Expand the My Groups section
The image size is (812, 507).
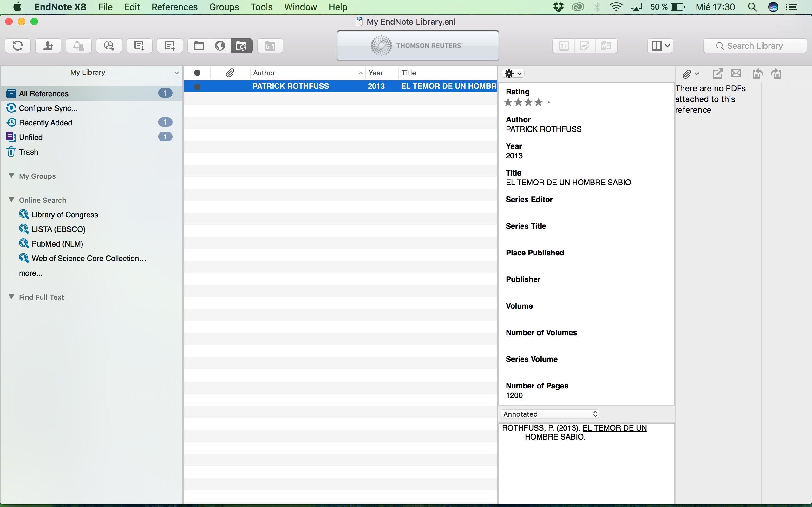pos(11,176)
